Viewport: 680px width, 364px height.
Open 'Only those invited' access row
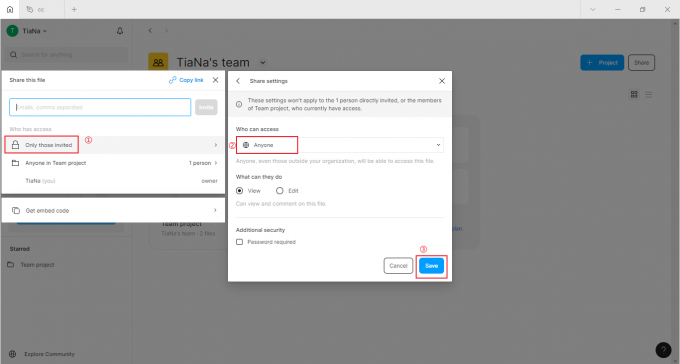(x=114, y=145)
